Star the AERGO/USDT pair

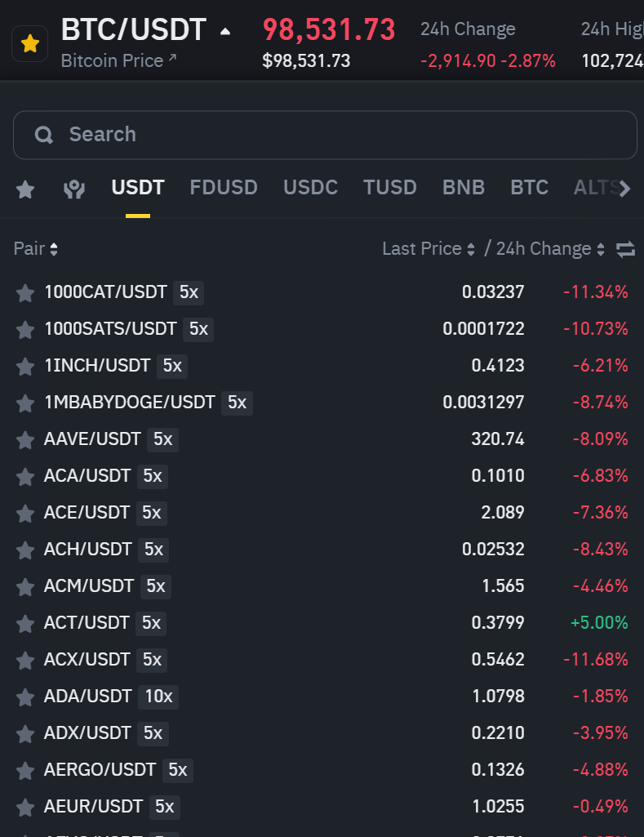[x=25, y=771]
